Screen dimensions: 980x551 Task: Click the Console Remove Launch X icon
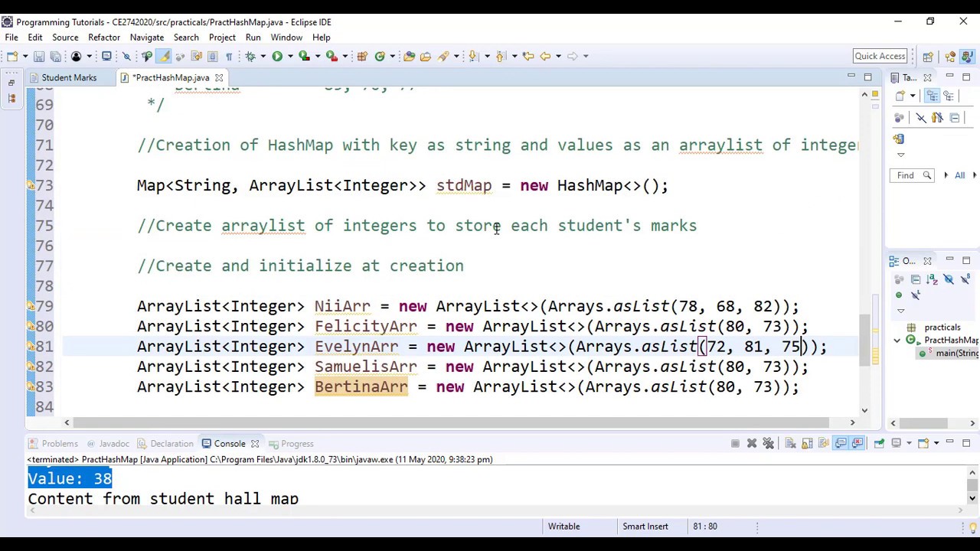coord(752,443)
